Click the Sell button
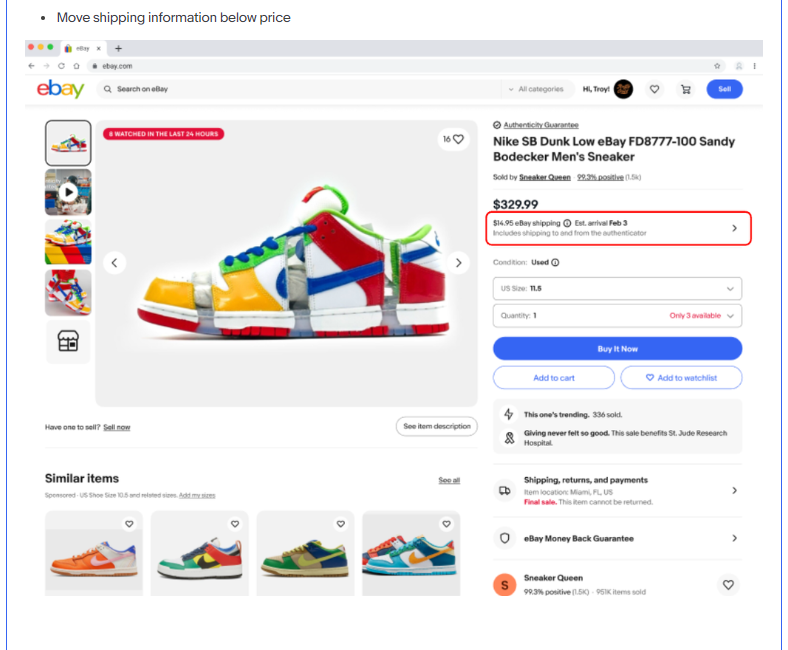The image size is (788, 650). 724,89
